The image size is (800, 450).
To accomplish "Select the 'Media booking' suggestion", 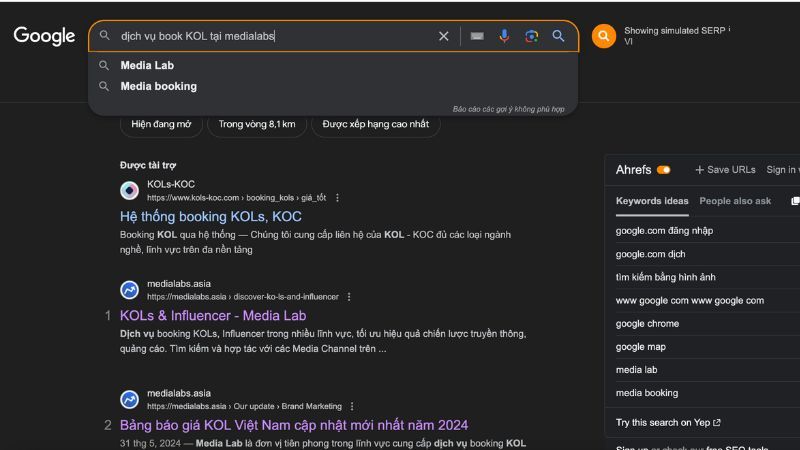I will click(x=159, y=86).
